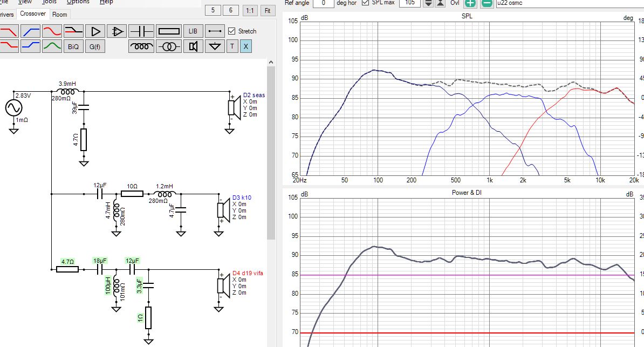Select the red low shelf filter icon
644x347 pixels.
(x=8, y=46)
